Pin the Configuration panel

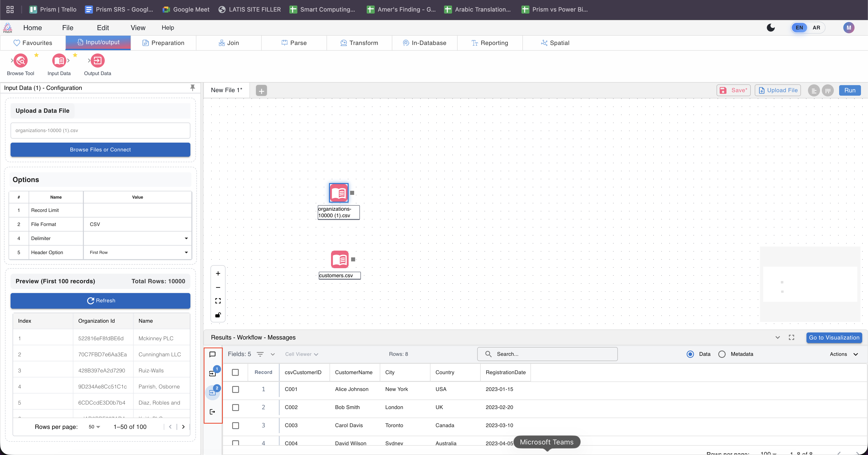pyautogui.click(x=192, y=88)
